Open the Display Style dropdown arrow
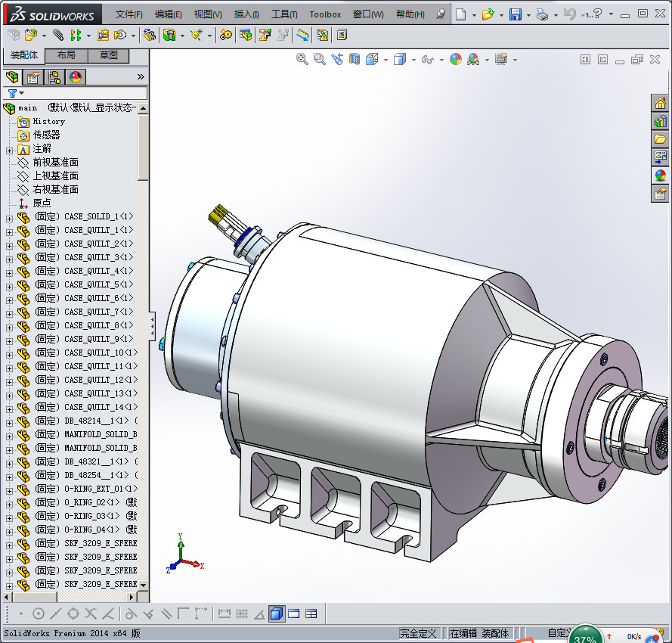This screenshot has height=643, width=672. tap(415, 60)
